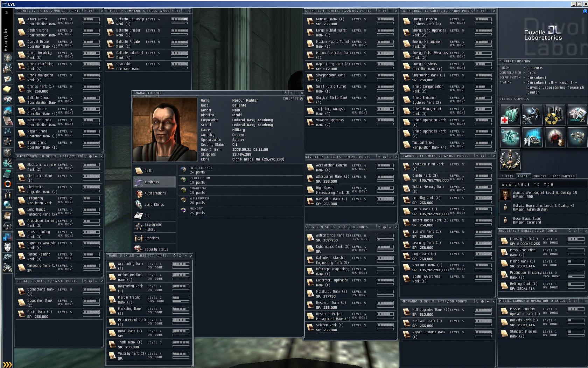Open the mail envelope icon in sidebar
The width and height of the screenshot is (588, 368).
(x=8, y=79)
